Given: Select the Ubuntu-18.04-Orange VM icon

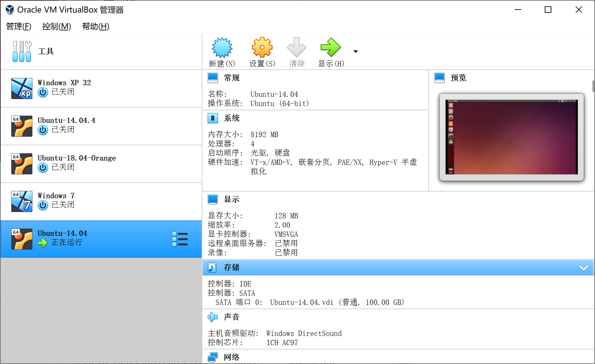Looking at the screenshot, I should point(22,164).
